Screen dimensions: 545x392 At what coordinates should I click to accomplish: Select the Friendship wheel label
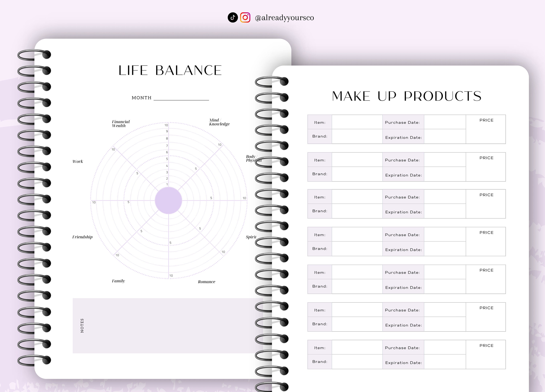coord(82,237)
